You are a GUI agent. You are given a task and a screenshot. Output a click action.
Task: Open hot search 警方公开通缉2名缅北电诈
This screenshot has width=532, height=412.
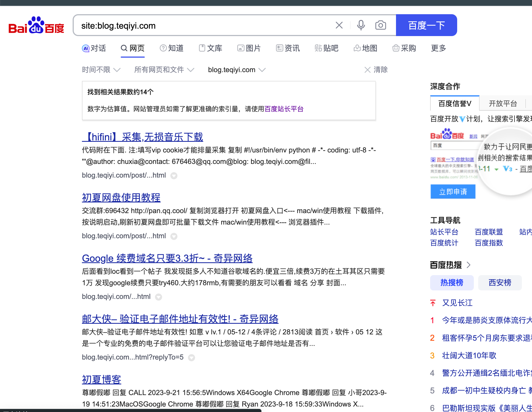pos(487,373)
